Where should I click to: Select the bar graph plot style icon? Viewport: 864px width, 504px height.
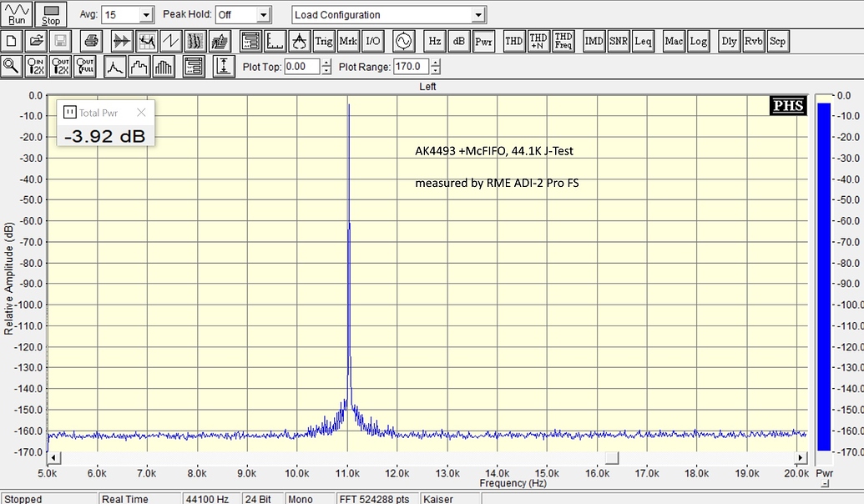(164, 67)
